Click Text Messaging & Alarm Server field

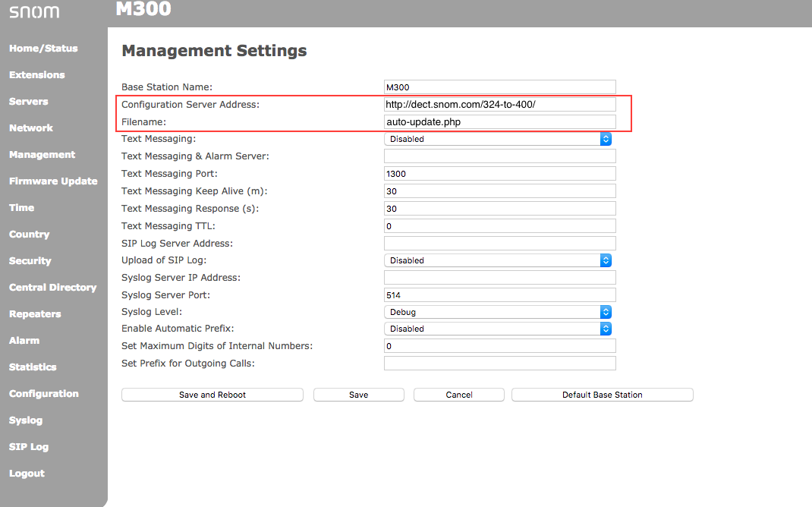coord(500,156)
